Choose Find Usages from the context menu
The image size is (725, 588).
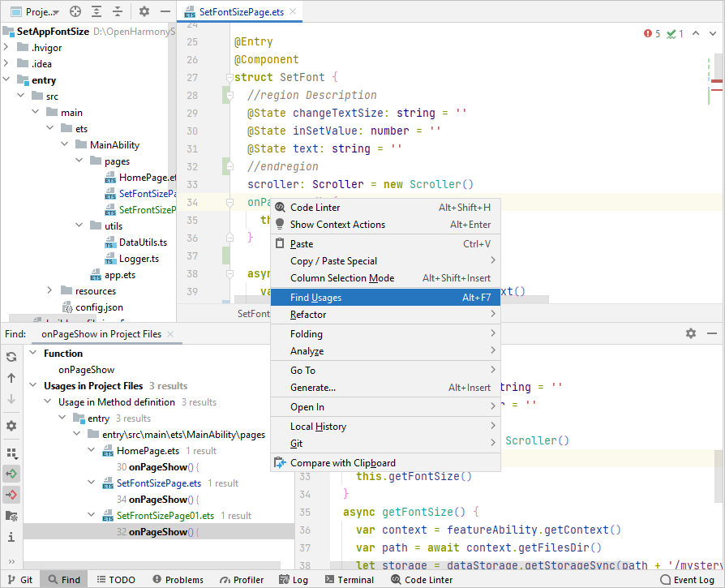pyautogui.click(x=316, y=298)
